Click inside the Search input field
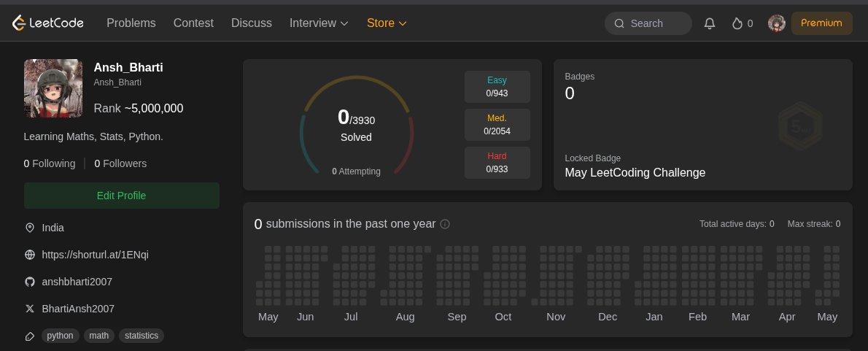The height and width of the screenshot is (351, 868). coord(648,23)
